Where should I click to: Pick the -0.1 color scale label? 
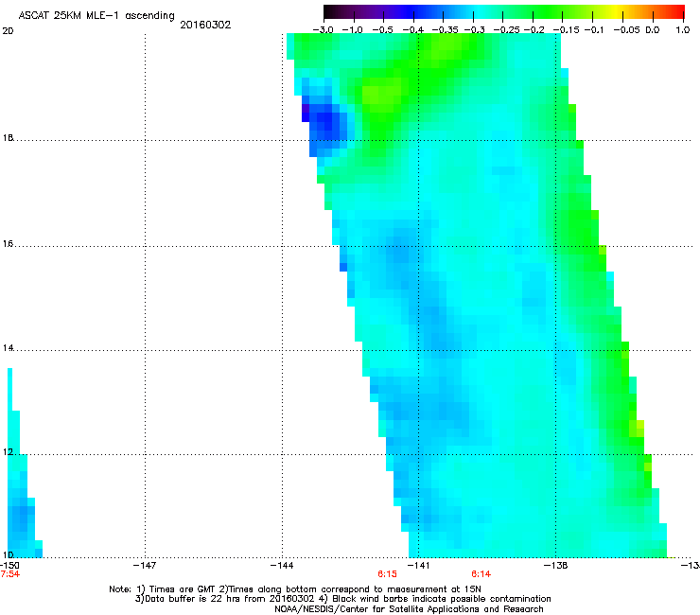(593, 30)
